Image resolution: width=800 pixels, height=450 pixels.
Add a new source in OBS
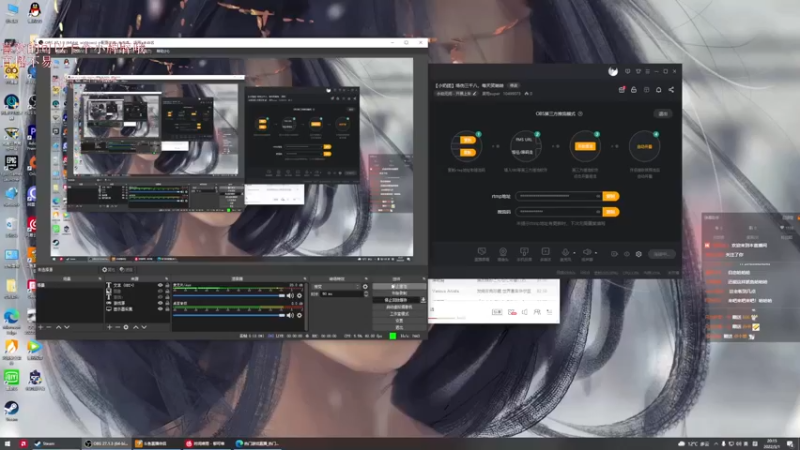tap(109, 327)
